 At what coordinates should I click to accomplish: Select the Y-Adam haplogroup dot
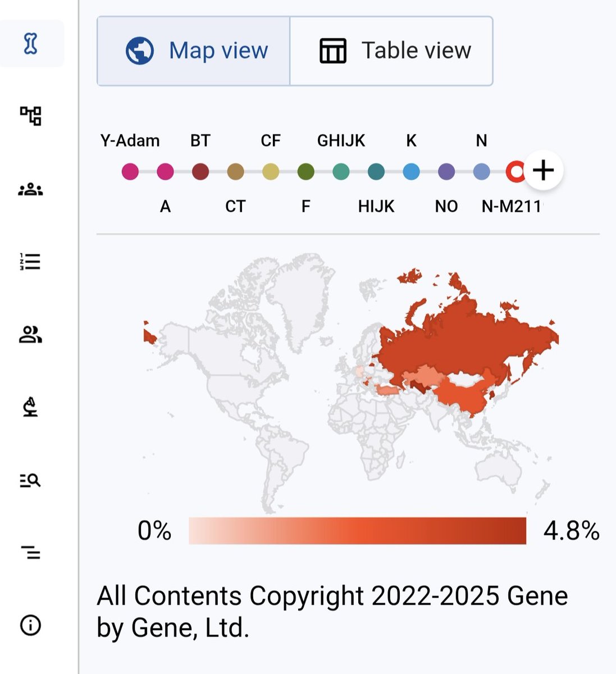[130, 172]
